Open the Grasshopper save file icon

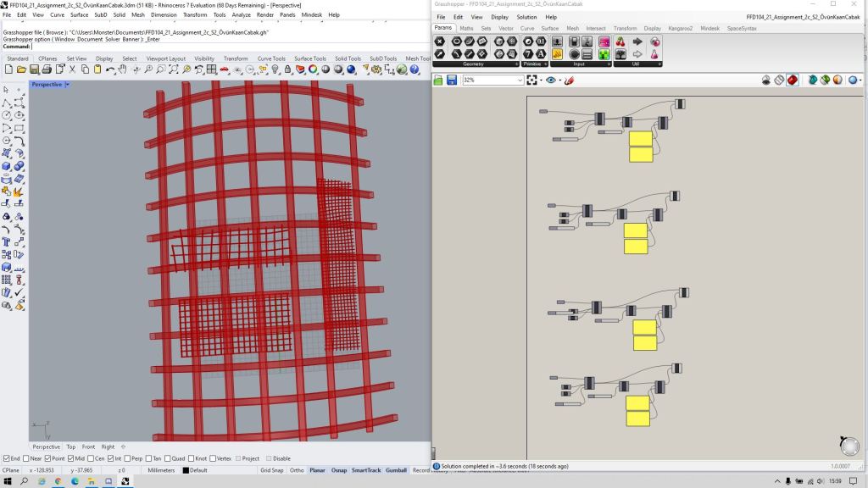click(452, 80)
